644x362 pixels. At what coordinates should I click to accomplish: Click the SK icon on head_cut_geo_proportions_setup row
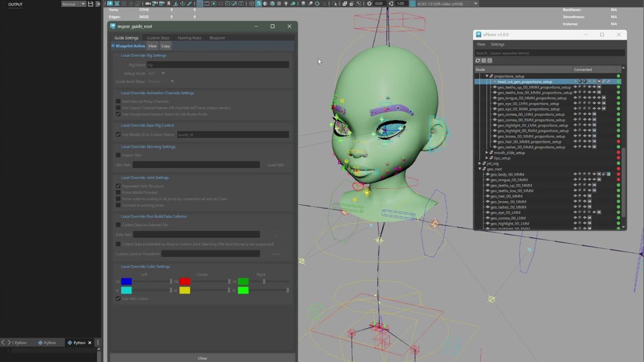pyautogui.click(x=599, y=82)
